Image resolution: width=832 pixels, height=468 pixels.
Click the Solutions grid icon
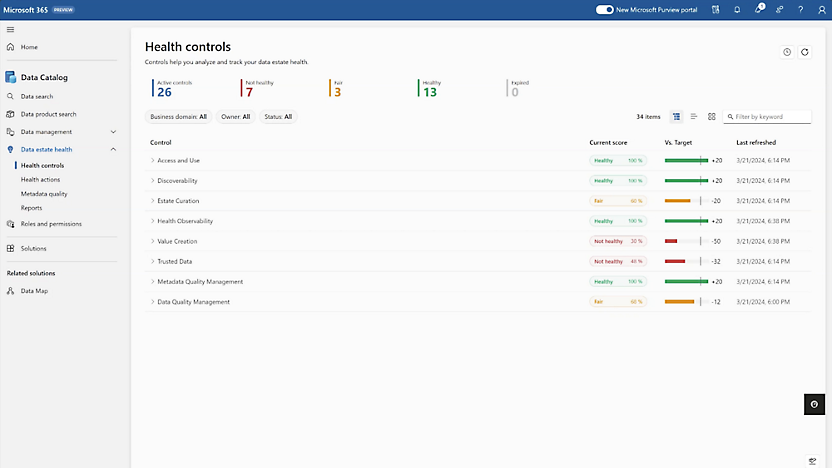click(x=10, y=248)
